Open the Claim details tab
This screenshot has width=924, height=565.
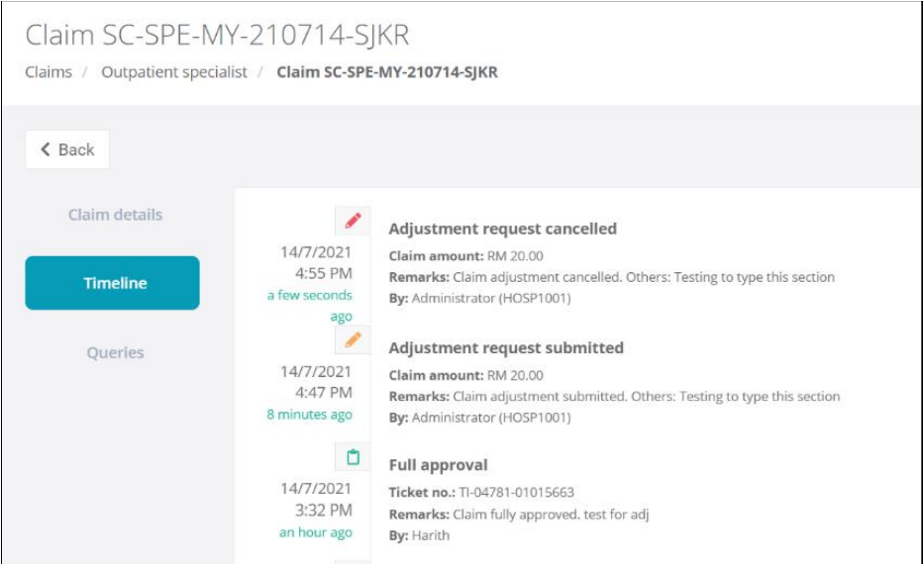(x=115, y=215)
